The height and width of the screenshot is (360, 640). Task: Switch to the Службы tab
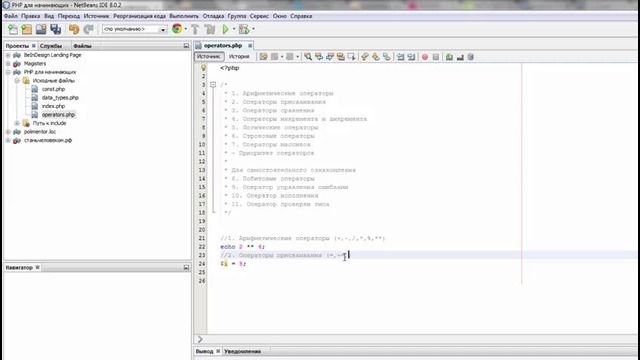tap(51, 46)
